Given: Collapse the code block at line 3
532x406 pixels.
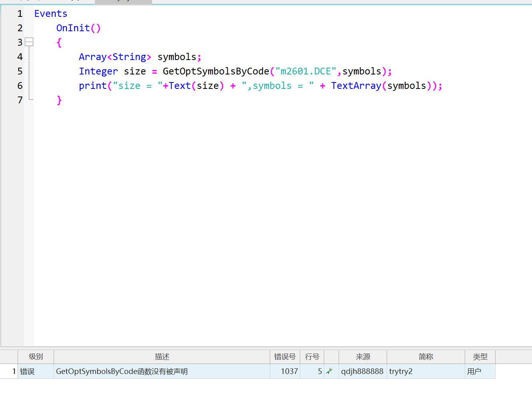Looking at the screenshot, I should [29, 42].
